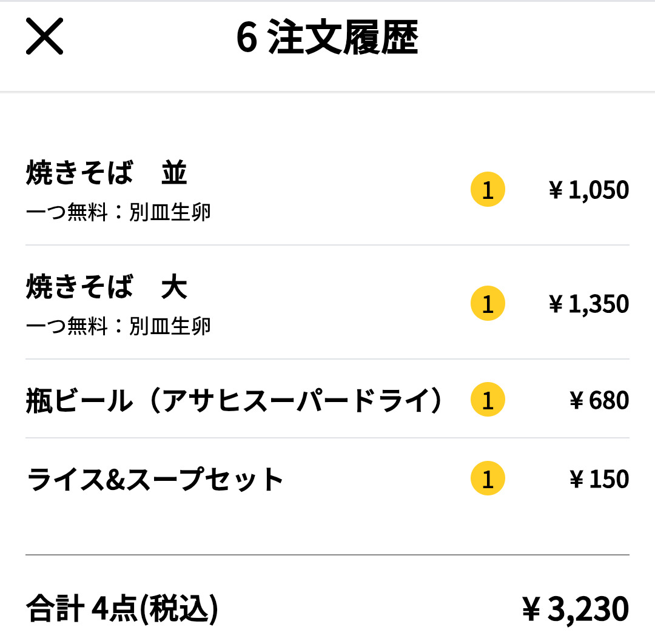The width and height of the screenshot is (655, 644).
Task: Click the quantity badge for ライス&スープセット
Action: (488, 478)
